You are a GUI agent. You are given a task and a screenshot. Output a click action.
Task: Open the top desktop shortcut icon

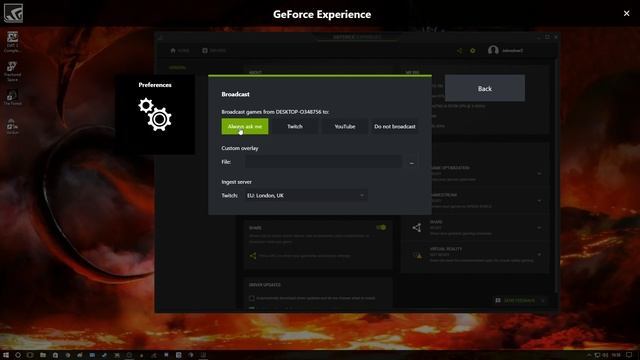[x=12, y=42]
